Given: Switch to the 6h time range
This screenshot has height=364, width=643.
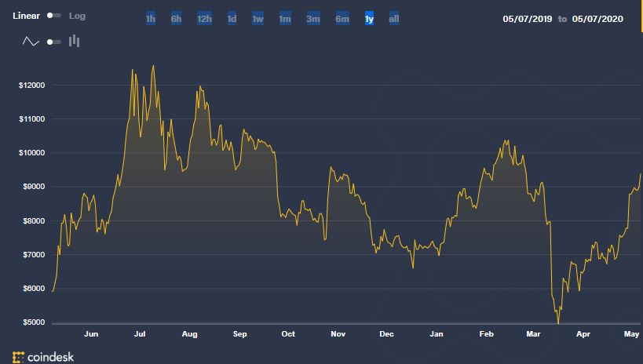Looking at the screenshot, I should pyautogui.click(x=177, y=19).
